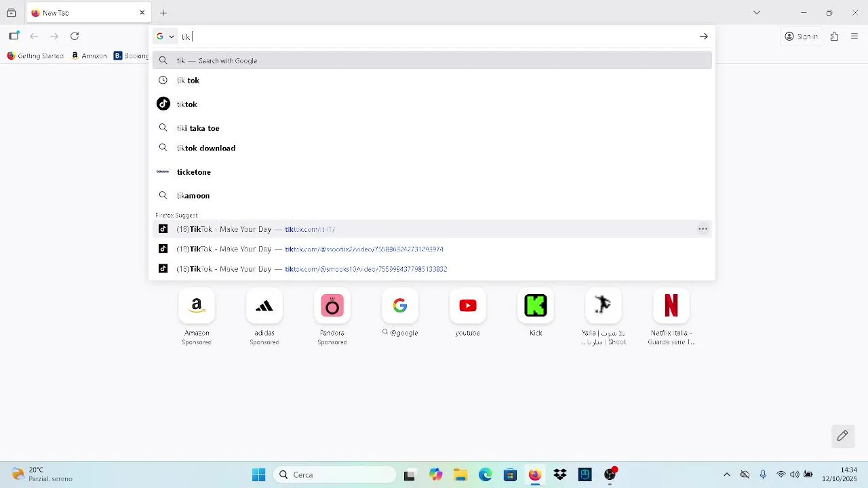Open the Getting Started bookmark
The height and width of the screenshot is (488, 868).
coord(35,56)
